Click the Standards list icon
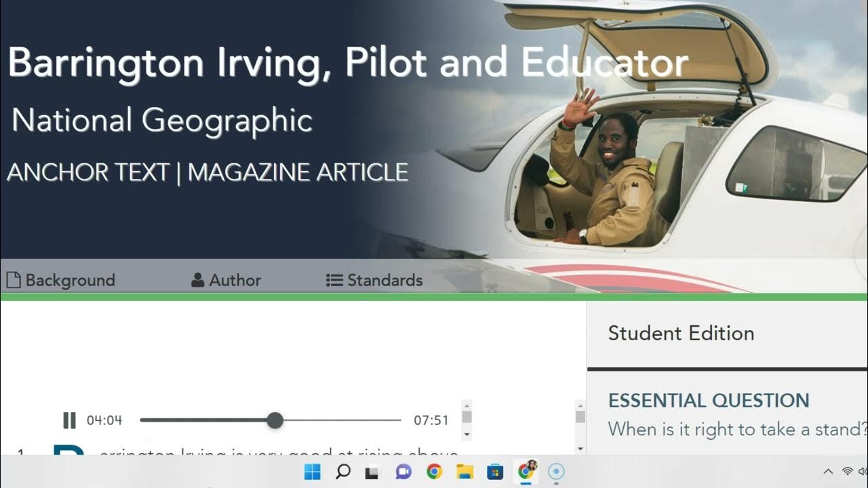The width and height of the screenshot is (868, 488). 334,280
